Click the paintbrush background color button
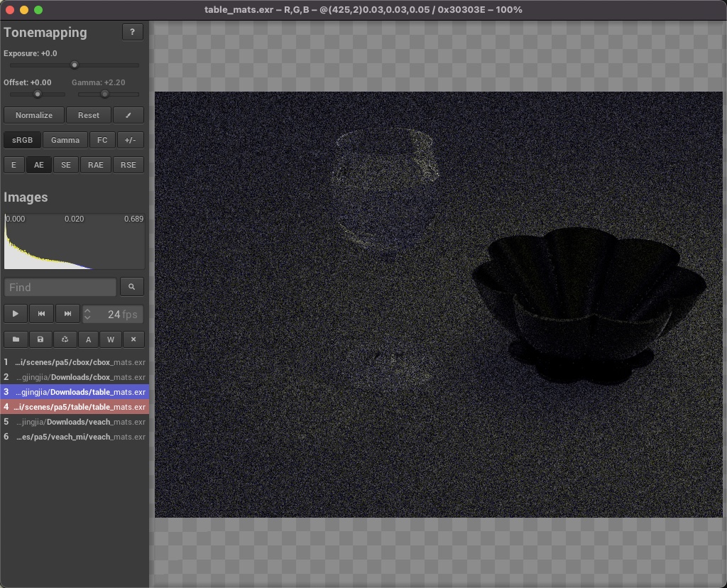727x588 pixels. click(x=128, y=115)
